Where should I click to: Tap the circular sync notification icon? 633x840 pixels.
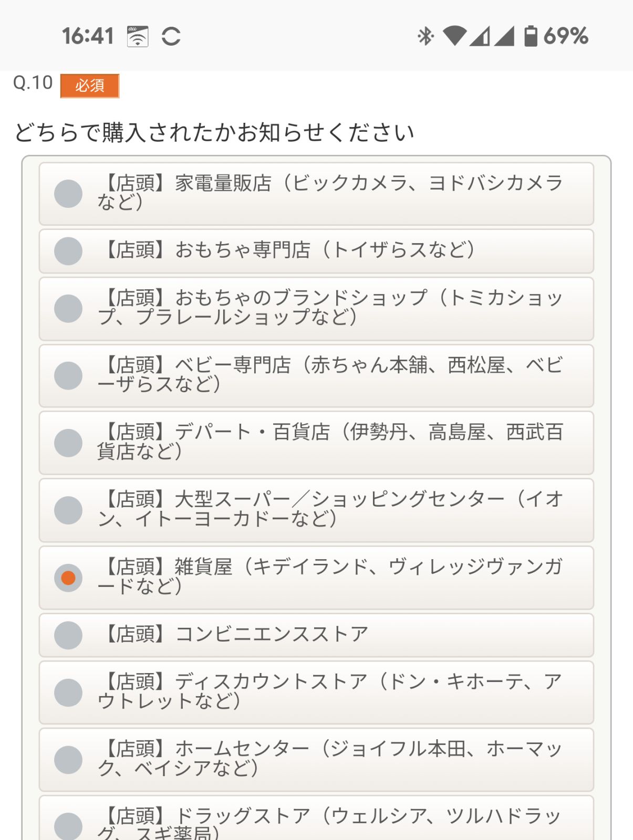171,36
